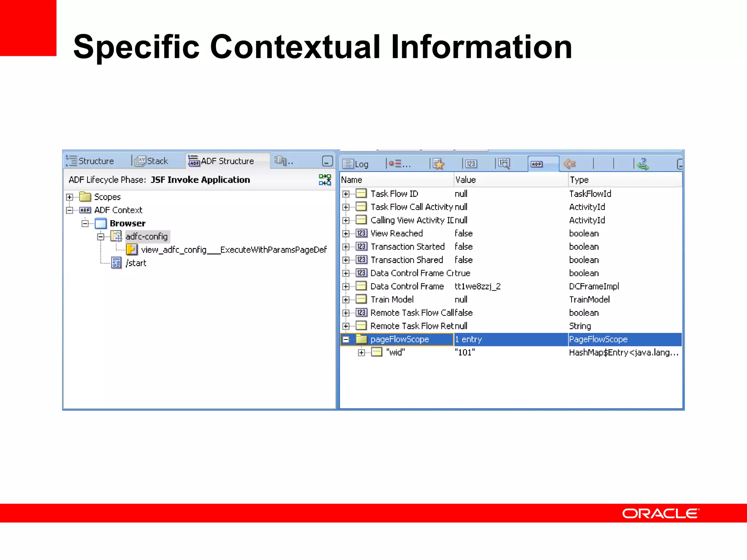The image size is (747, 560).
Task: Open the Log tab
Action: tap(356, 164)
